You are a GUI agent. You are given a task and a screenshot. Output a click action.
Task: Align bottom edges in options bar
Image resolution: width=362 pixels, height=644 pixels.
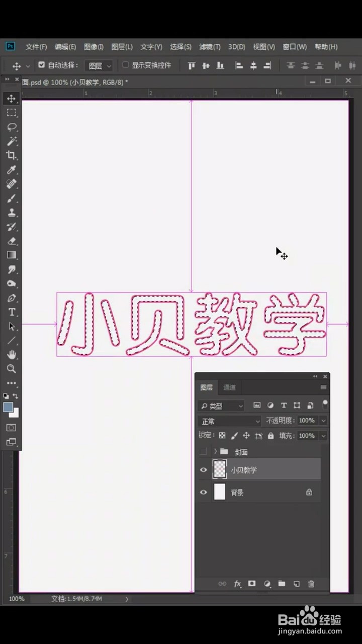[220, 65]
